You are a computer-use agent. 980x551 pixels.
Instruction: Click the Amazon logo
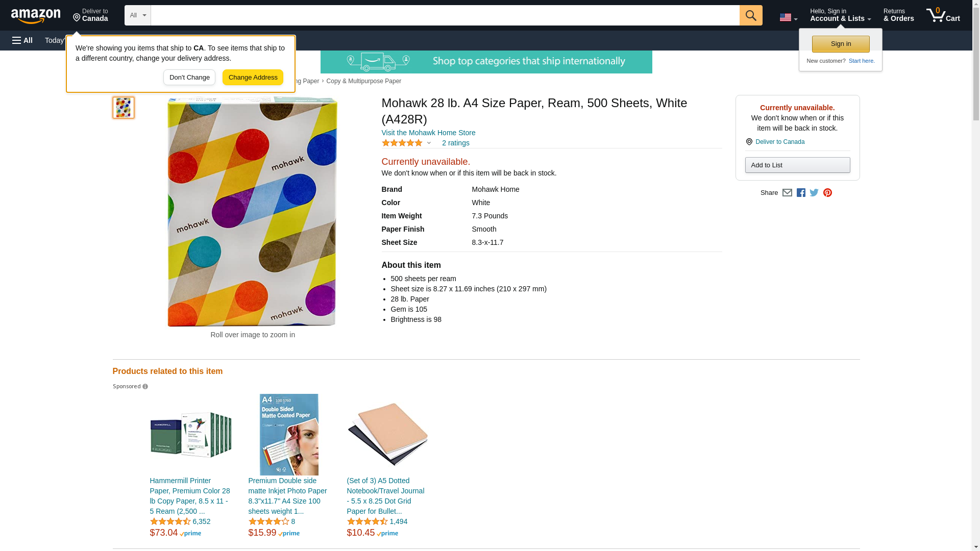pos(36,16)
